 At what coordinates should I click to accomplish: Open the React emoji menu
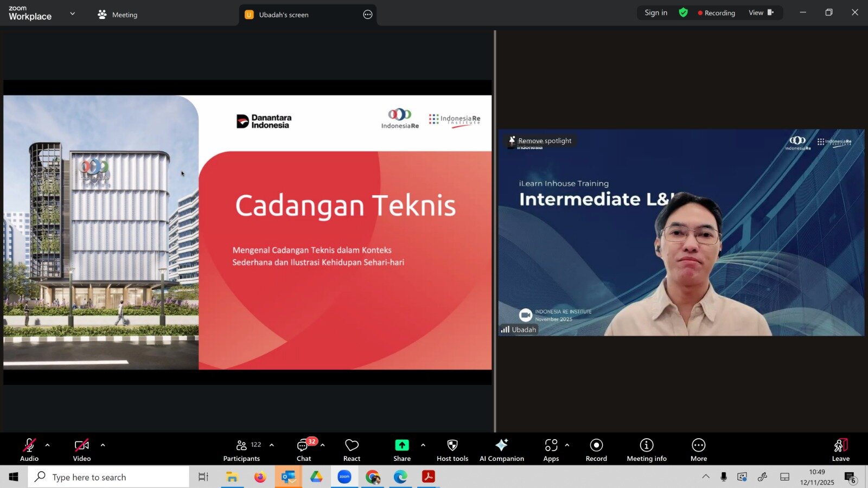352,450
